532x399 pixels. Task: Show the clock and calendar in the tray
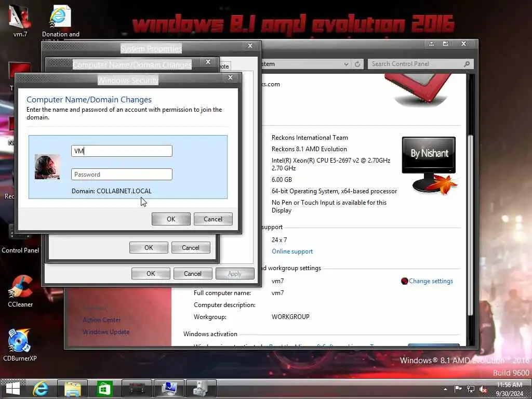(x=510, y=389)
